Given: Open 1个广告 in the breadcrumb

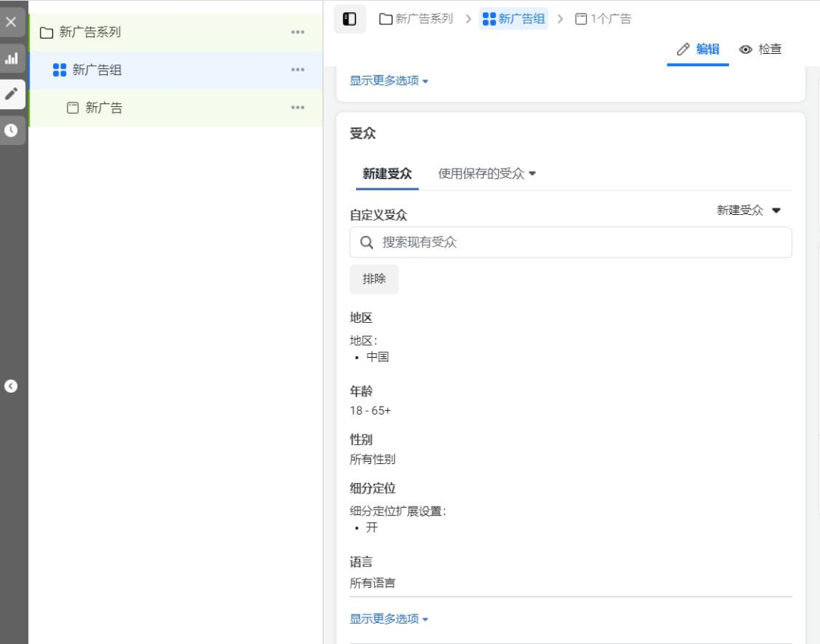Looking at the screenshot, I should [x=603, y=18].
